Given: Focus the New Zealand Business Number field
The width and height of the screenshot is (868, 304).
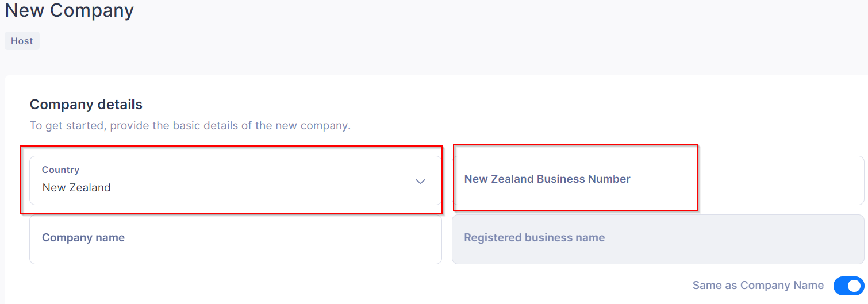Looking at the screenshot, I should (658, 180).
